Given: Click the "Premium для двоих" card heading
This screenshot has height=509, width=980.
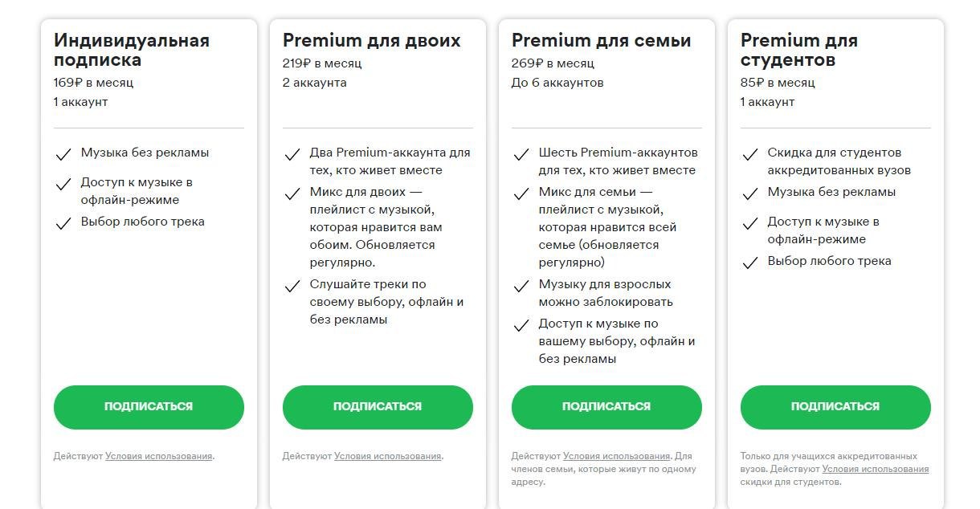Looking at the screenshot, I should tap(372, 40).
